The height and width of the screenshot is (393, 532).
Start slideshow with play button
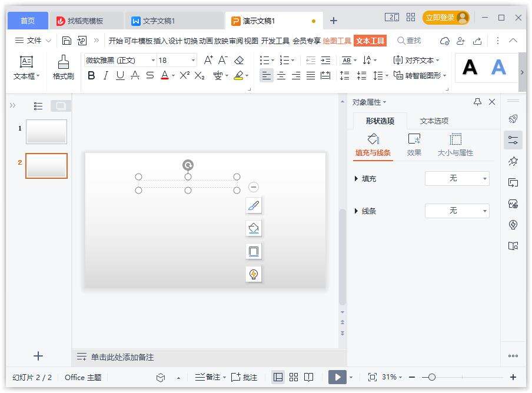(x=337, y=377)
